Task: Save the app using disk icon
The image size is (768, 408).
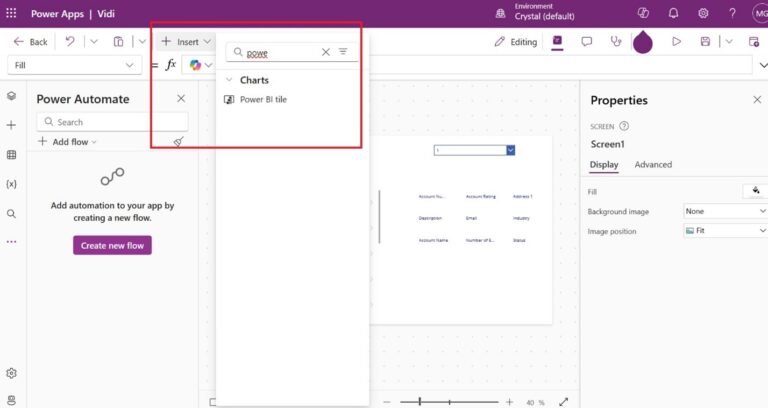Action: tap(705, 42)
